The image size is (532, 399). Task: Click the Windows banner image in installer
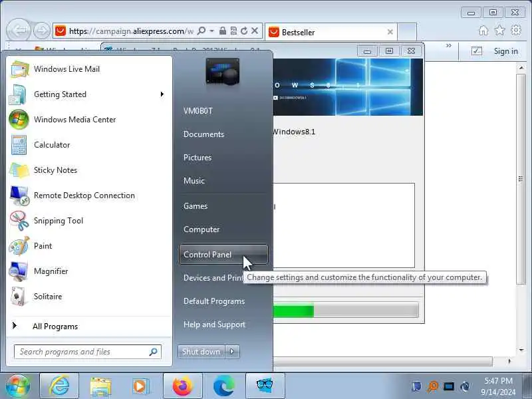(348, 87)
